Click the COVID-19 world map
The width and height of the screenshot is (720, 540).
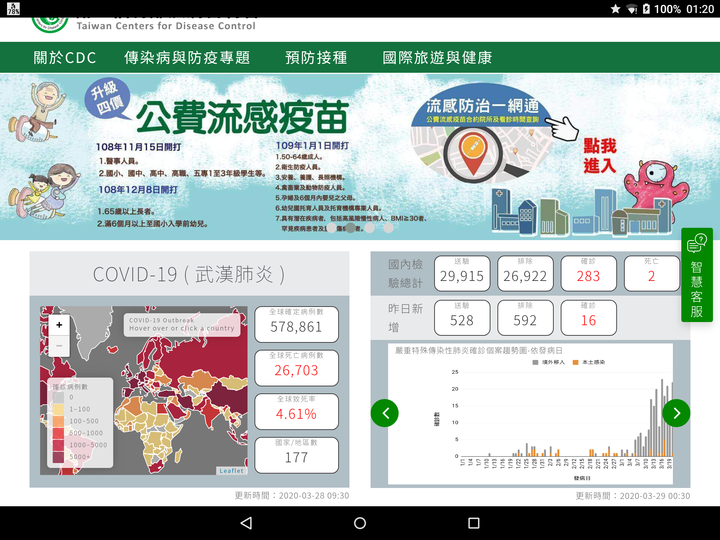144,390
